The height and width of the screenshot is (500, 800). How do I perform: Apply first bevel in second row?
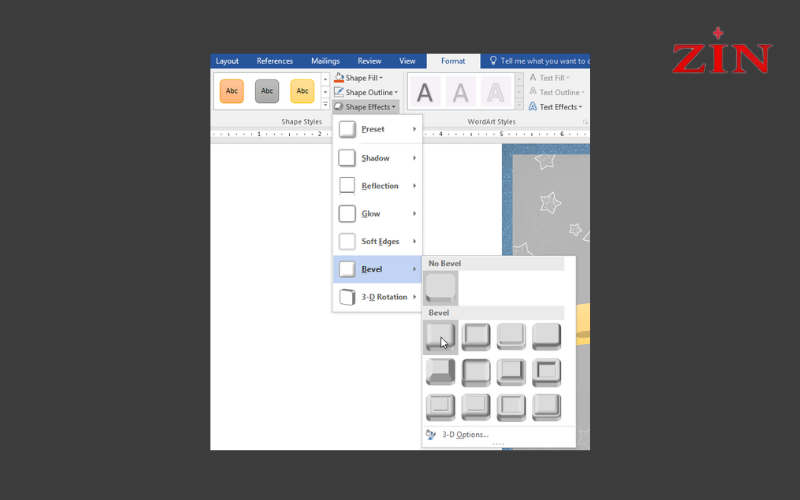(441, 372)
